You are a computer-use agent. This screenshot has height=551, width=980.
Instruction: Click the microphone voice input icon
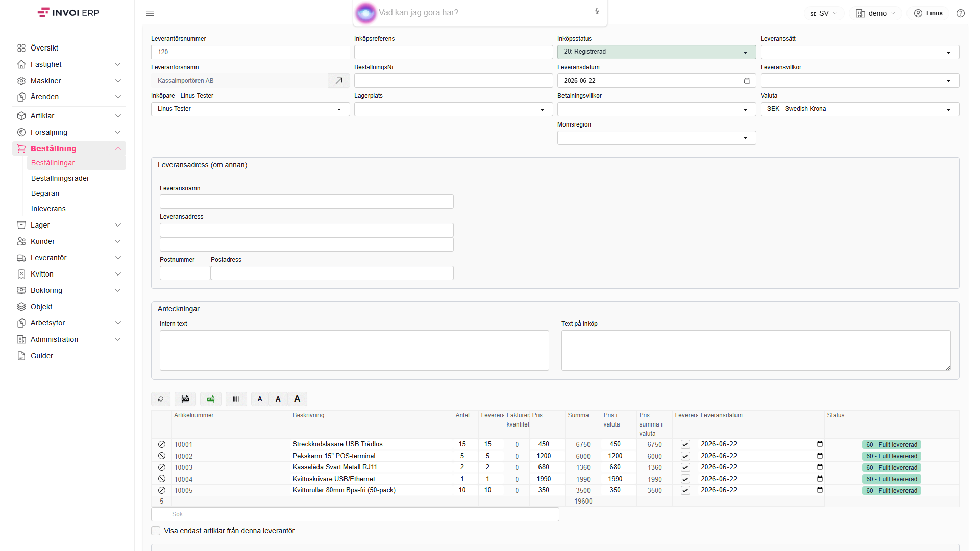pyautogui.click(x=597, y=11)
